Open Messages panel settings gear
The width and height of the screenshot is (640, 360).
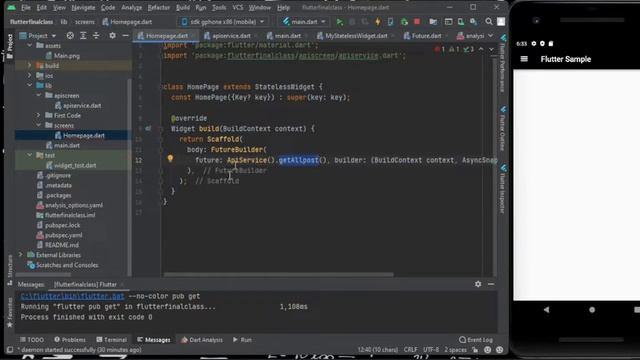click(478, 284)
